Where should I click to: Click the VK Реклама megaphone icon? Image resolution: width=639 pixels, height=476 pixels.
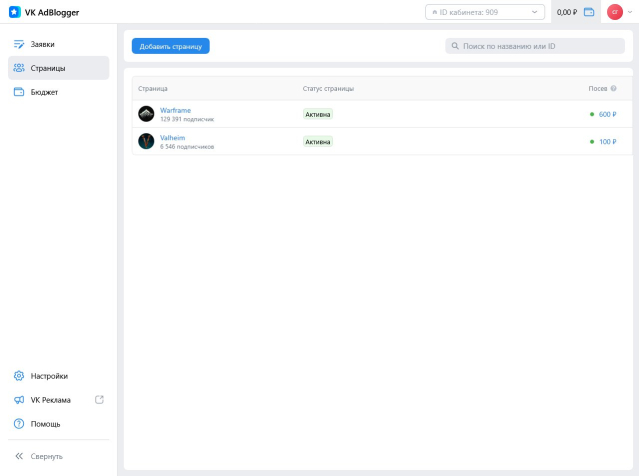click(x=19, y=400)
